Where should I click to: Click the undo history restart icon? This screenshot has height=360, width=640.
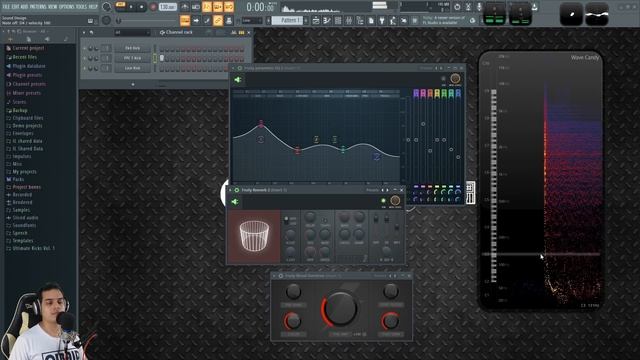tap(457, 7)
